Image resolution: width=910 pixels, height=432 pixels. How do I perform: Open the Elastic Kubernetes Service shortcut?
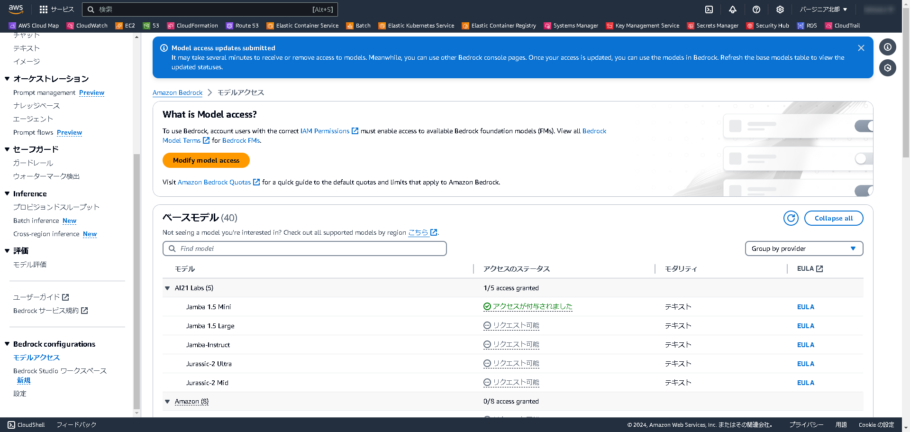point(416,26)
